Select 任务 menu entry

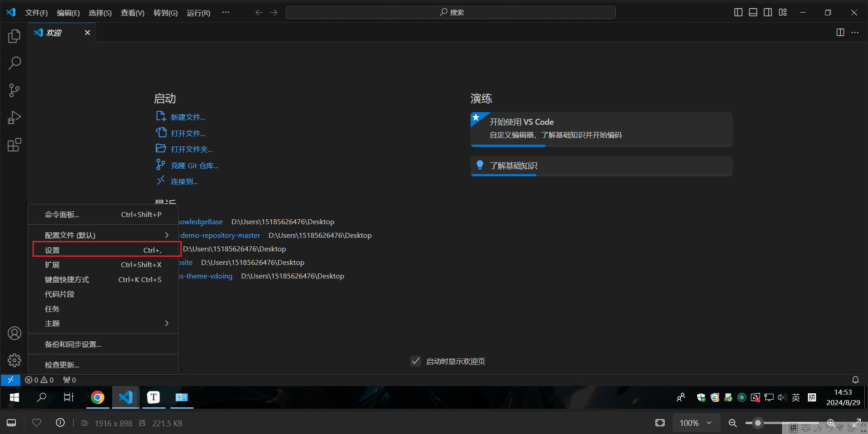coord(104,309)
